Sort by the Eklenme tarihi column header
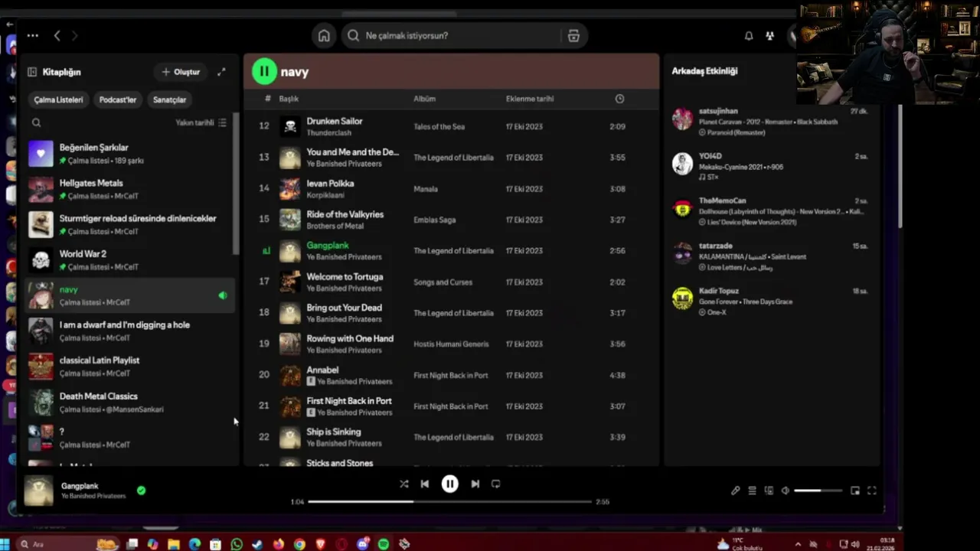 click(x=530, y=99)
